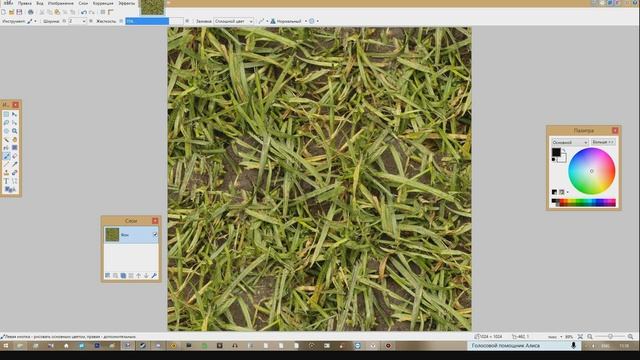This screenshot has height=360, width=640.
Task: Delete layer icon in Слои panel
Action: (115, 276)
